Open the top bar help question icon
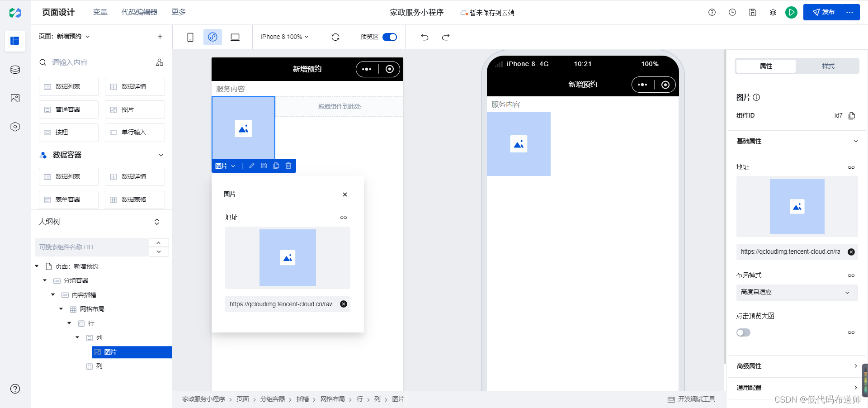 point(712,12)
